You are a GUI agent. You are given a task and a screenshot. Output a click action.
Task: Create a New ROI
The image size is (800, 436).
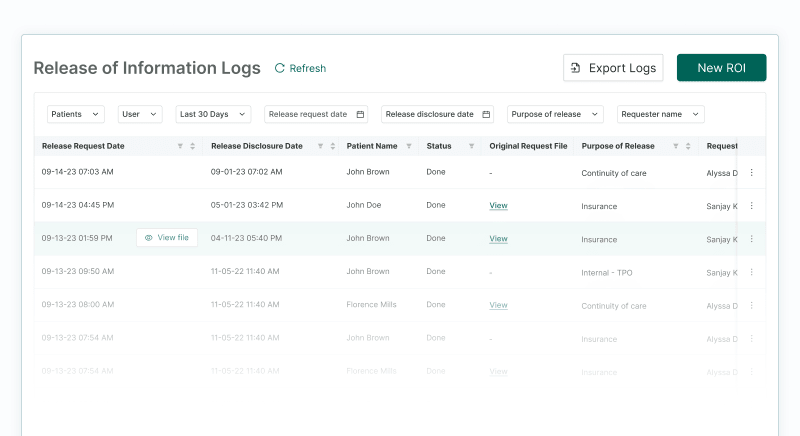click(x=721, y=68)
